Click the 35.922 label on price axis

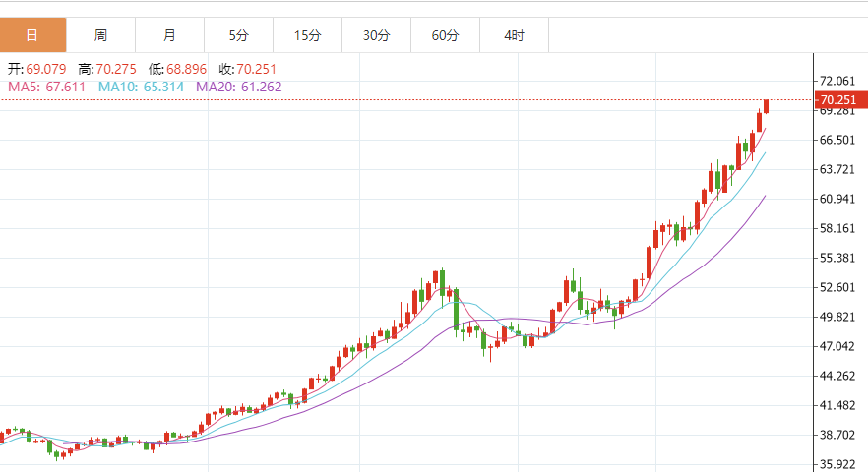[x=837, y=464]
